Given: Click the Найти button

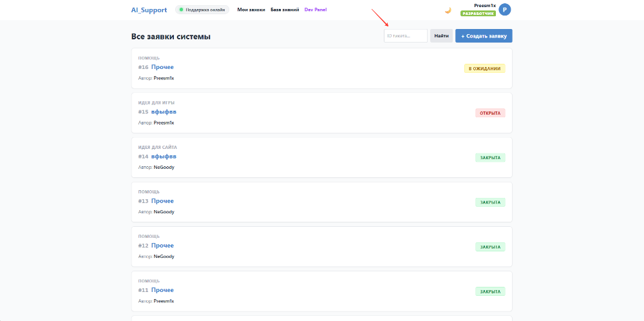Looking at the screenshot, I should click(x=442, y=35).
